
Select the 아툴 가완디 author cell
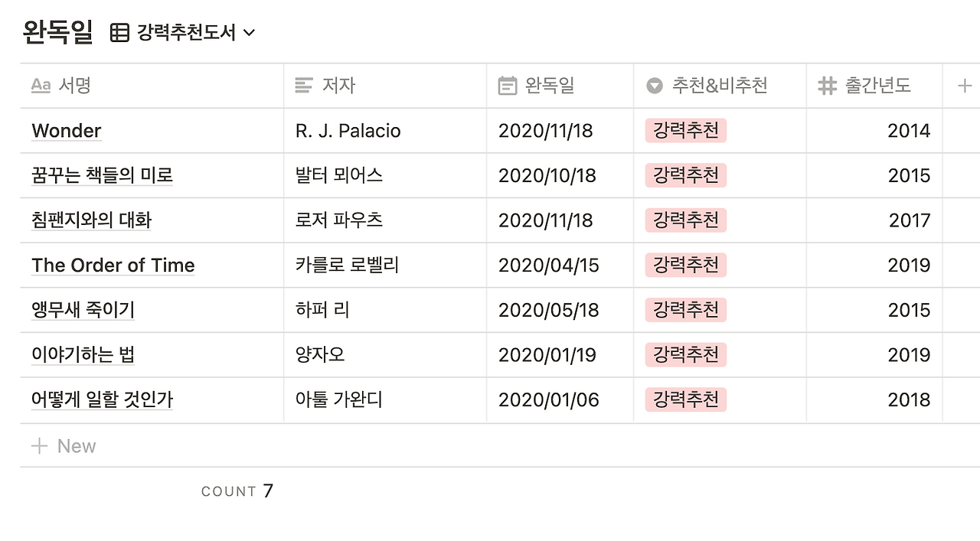(338, 399)
